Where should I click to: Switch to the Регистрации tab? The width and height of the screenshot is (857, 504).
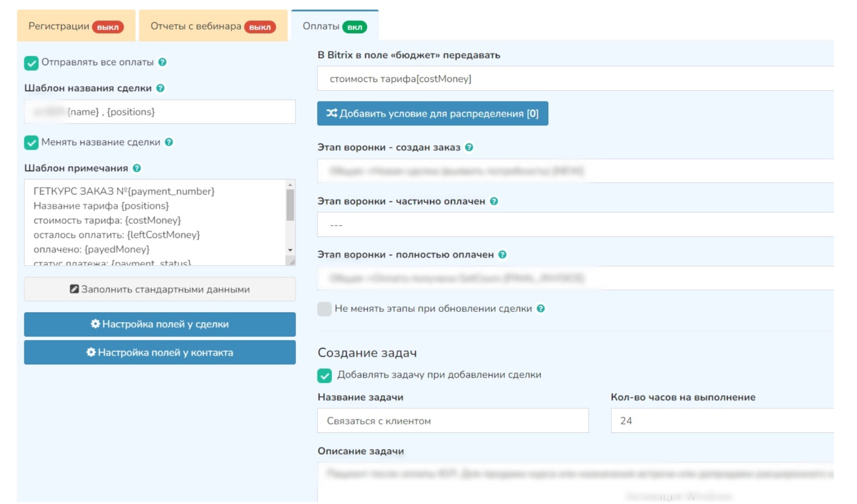(76, 26)
